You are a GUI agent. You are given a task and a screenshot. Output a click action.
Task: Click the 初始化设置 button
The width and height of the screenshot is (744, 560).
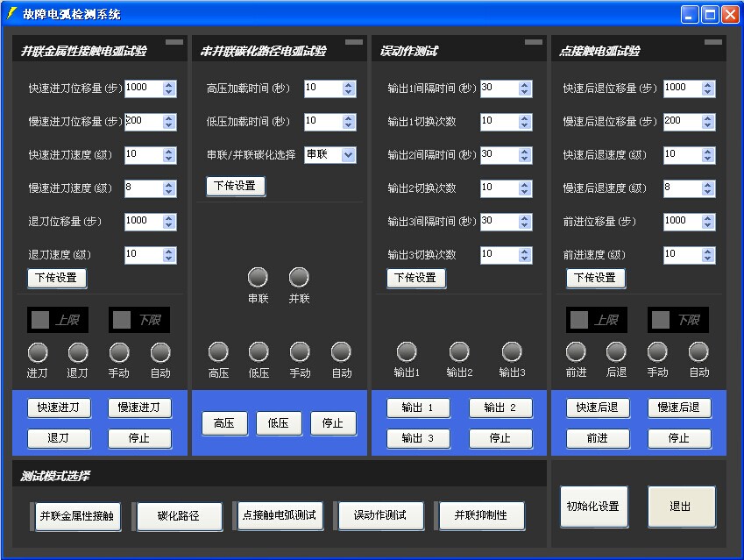pyautogui.click(x=594, y=507)
